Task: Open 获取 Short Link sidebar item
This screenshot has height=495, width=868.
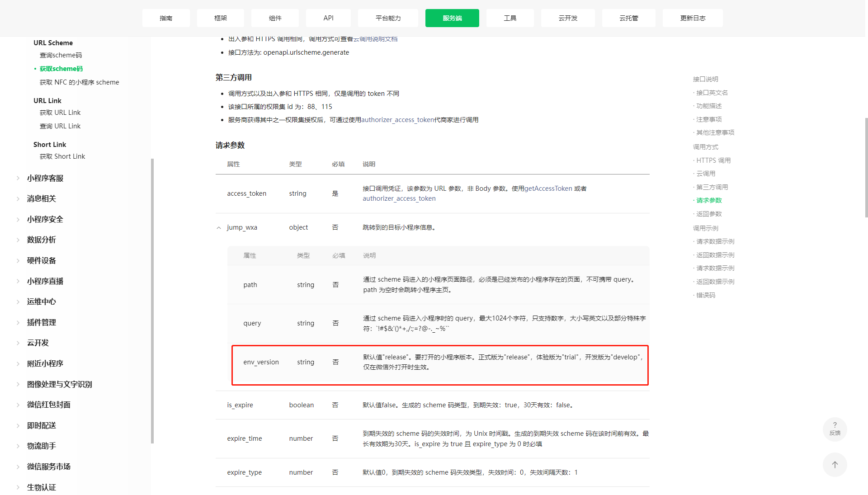Action: (62, 156)
